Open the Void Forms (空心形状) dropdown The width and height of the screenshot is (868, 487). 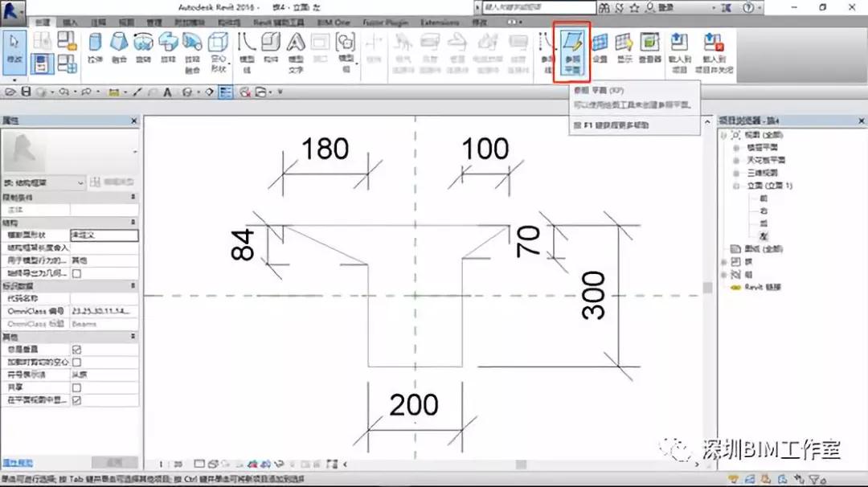pyautogui.click(x=218, y=53)
